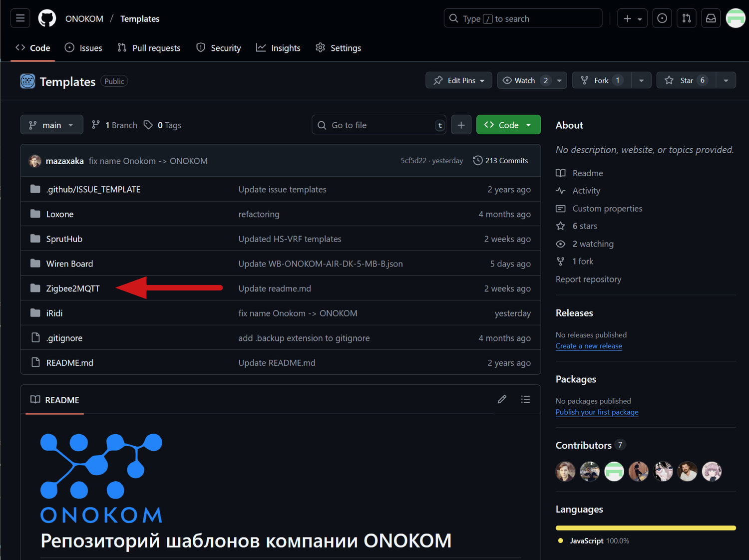Open the pull requests icon in the header
The height and width of the screenshot is (560, 749).
[x=686, y=18]
